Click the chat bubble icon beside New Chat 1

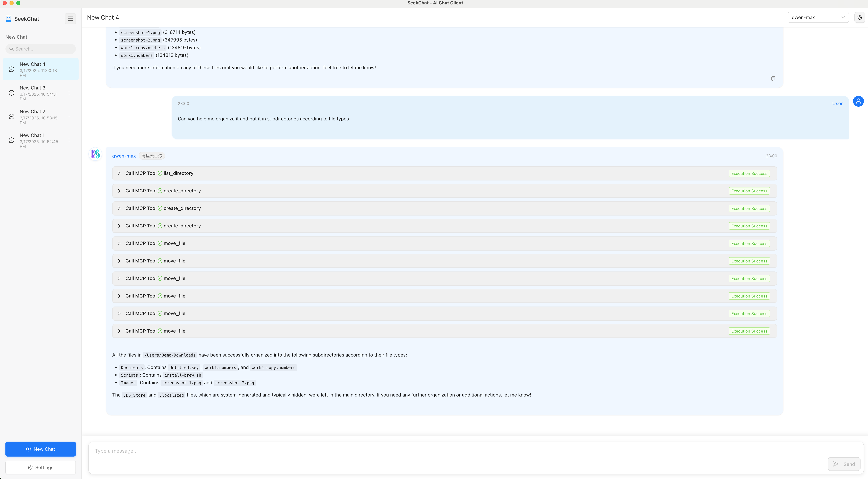tap(11, 140)
